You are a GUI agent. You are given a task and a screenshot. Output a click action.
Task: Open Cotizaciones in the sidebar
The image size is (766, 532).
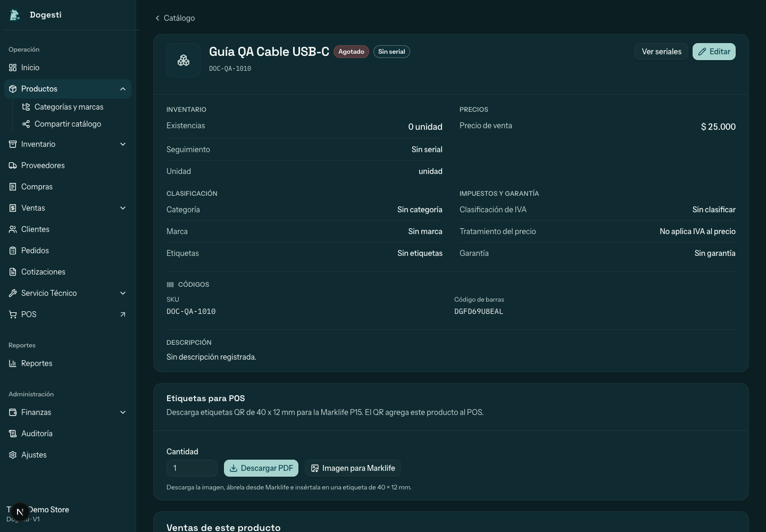68,272
